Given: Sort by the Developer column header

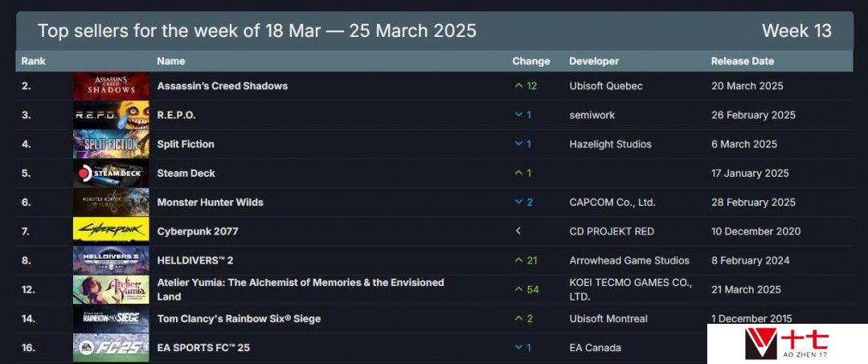Looking at the screenshot, I should tap(594, 61).
